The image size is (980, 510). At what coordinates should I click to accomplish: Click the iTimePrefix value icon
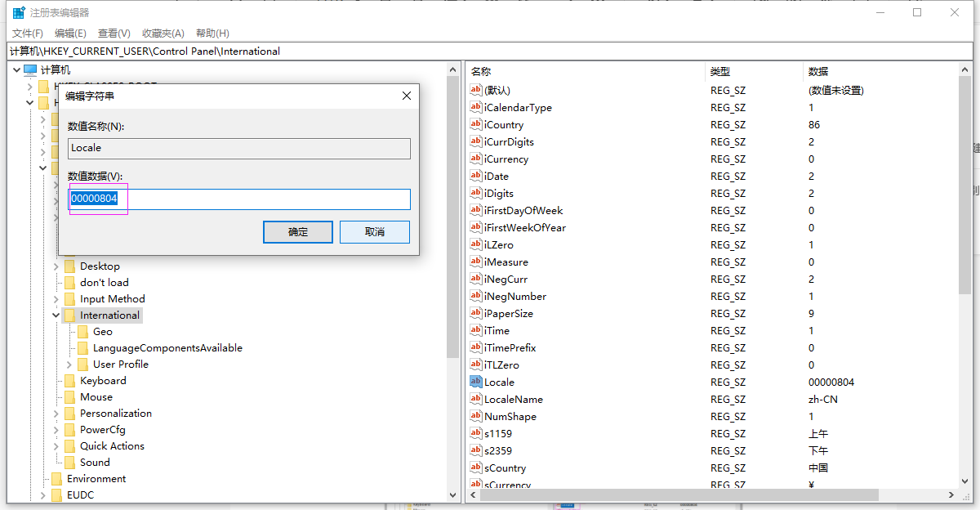click(476, 347)
